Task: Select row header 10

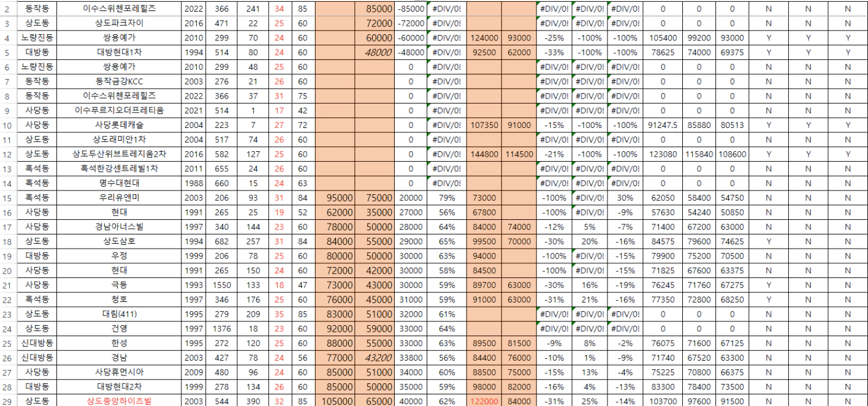Action: (6, 124)
